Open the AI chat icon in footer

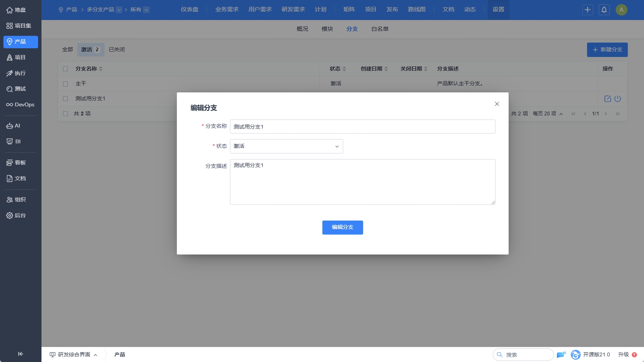click(x=561, y=354)
